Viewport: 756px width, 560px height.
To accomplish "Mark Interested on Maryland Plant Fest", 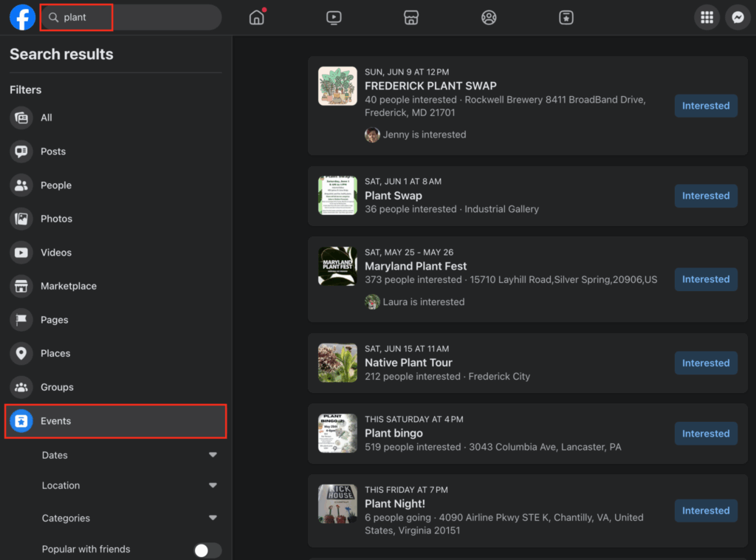I will (x=705, y=279).
